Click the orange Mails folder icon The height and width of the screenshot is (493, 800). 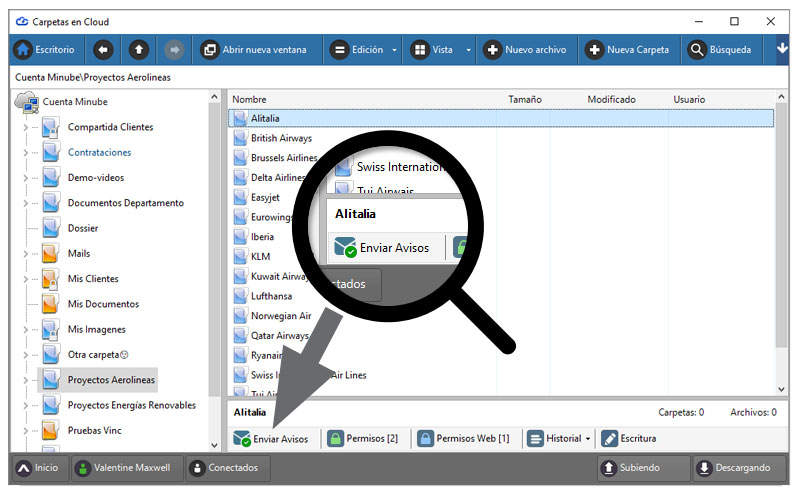click(x=50, y=253)
